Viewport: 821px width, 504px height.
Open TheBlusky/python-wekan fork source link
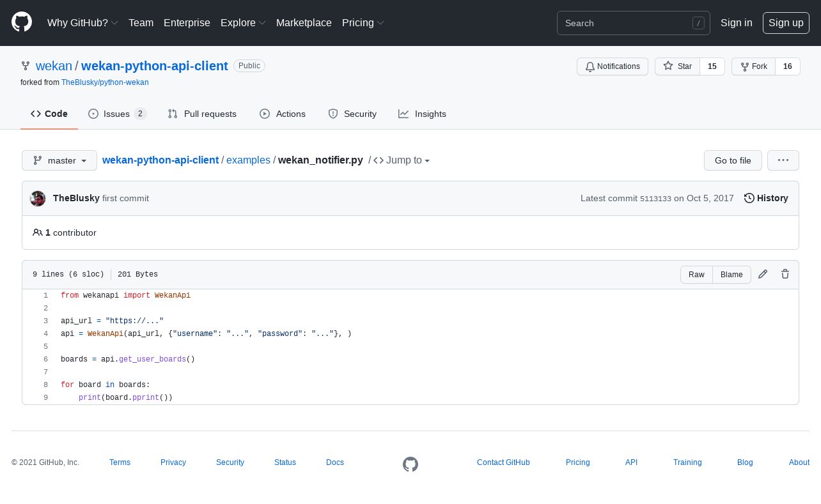pos(105,82)
